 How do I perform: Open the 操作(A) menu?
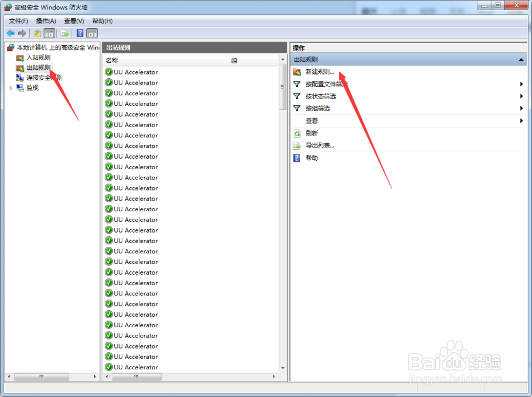(x=46, y=21)
